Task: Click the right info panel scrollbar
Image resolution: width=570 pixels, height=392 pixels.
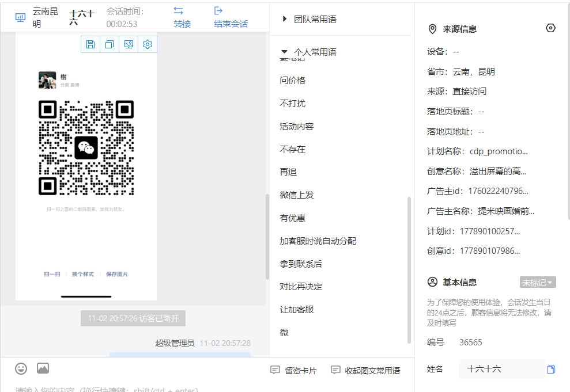Action: point(568,112)
